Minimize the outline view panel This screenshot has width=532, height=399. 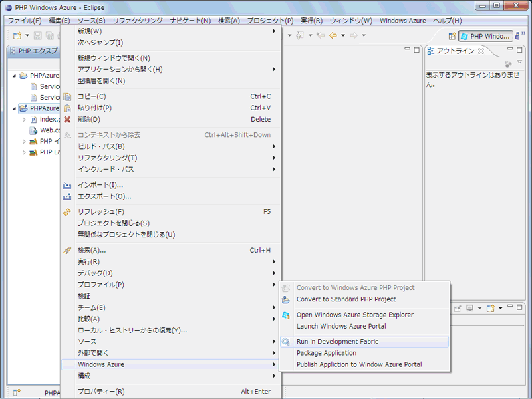[510, 49]
